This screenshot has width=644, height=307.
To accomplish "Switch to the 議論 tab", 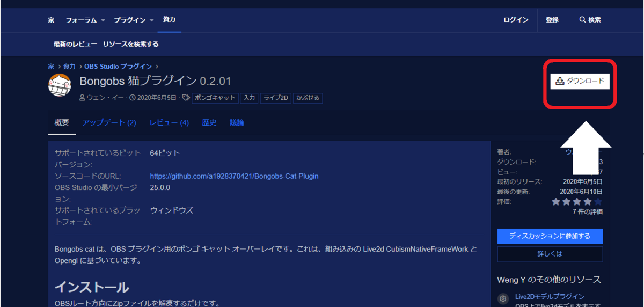I will pos(237,123).
